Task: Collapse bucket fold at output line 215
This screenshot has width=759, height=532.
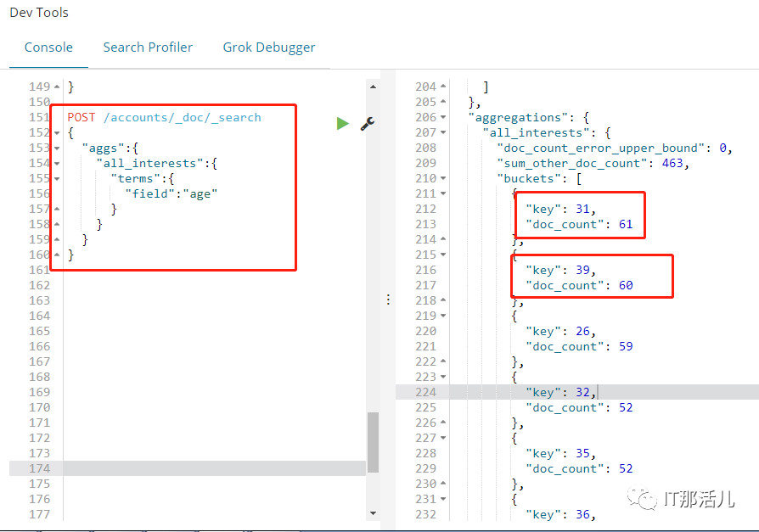Action: [x=443, y=255]
